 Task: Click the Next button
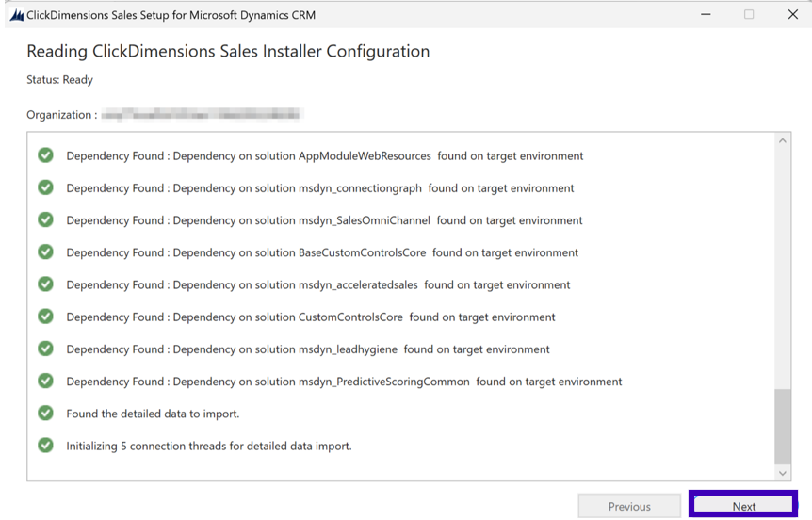click(x=743, y=506)
